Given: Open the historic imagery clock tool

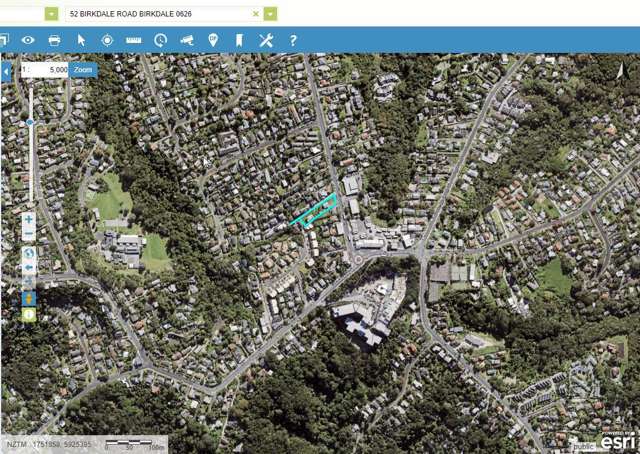Looking at the screenshot, I should tap(160, 40).
